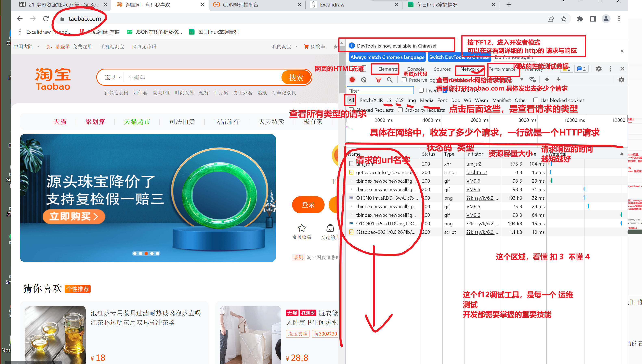The width and height of the screenshot is (642, 364).
Task: Open the Chrome extensions puzzle icon
Action: point(580,19)
